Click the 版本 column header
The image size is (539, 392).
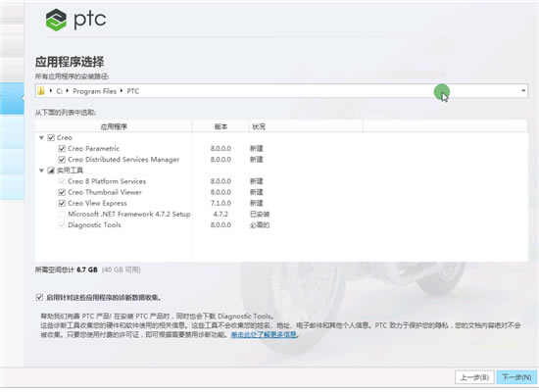220,126
